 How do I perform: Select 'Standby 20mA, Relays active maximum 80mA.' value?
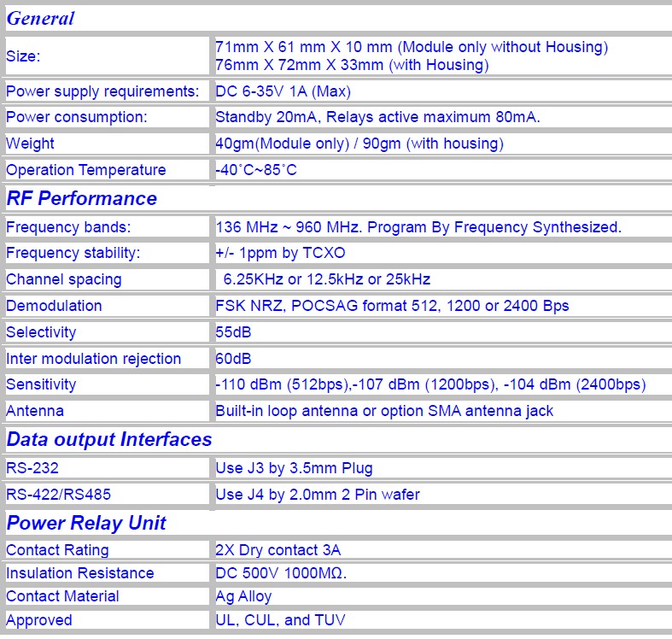click(377, 117)
